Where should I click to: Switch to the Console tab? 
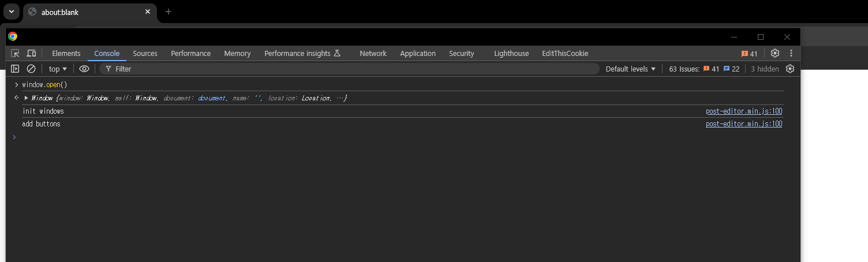(107, 53)
